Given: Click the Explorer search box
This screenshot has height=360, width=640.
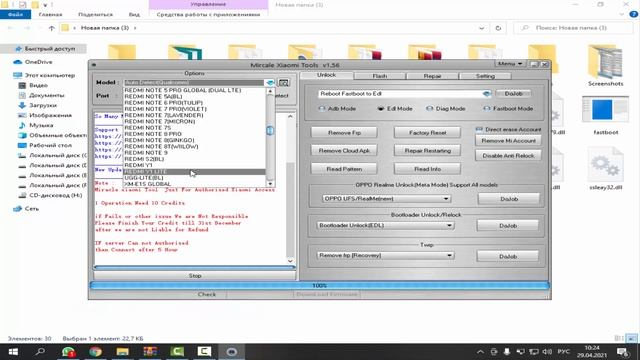Looking at the screenshot, I should [573, 28].
